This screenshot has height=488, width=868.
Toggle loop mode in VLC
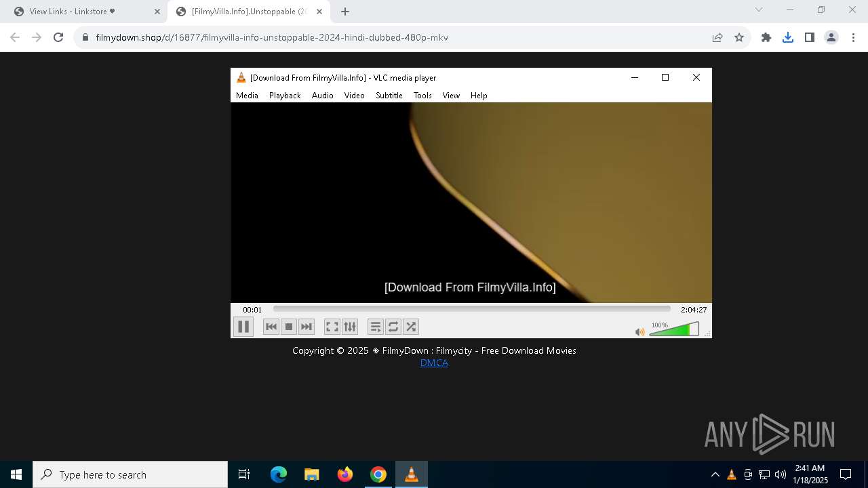tap(393, 327)
